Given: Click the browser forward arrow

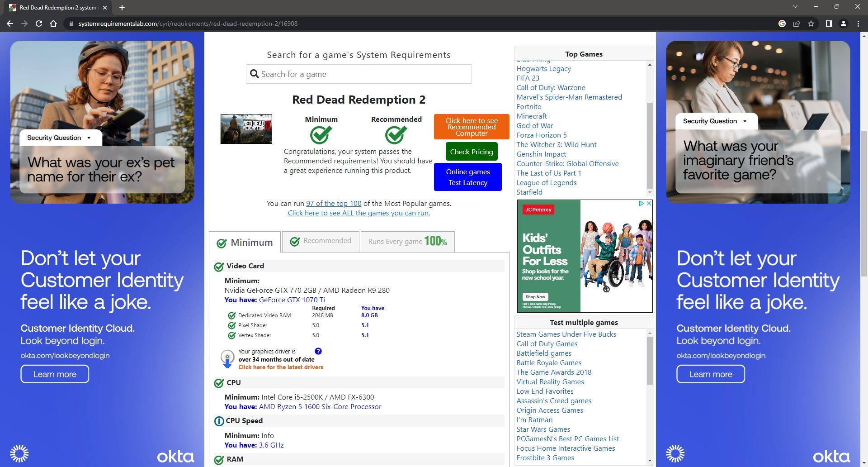Looking at the screenshot, I should pos(24,24).
